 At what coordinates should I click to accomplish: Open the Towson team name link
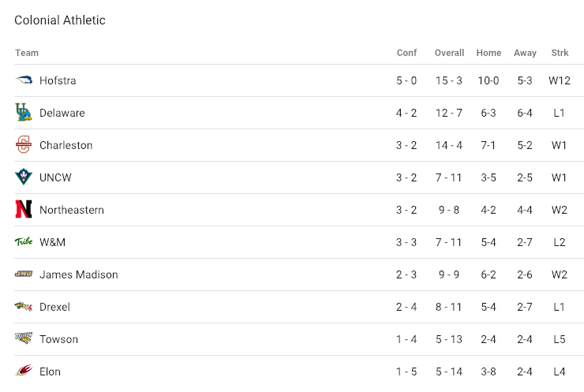click(58, 339)
